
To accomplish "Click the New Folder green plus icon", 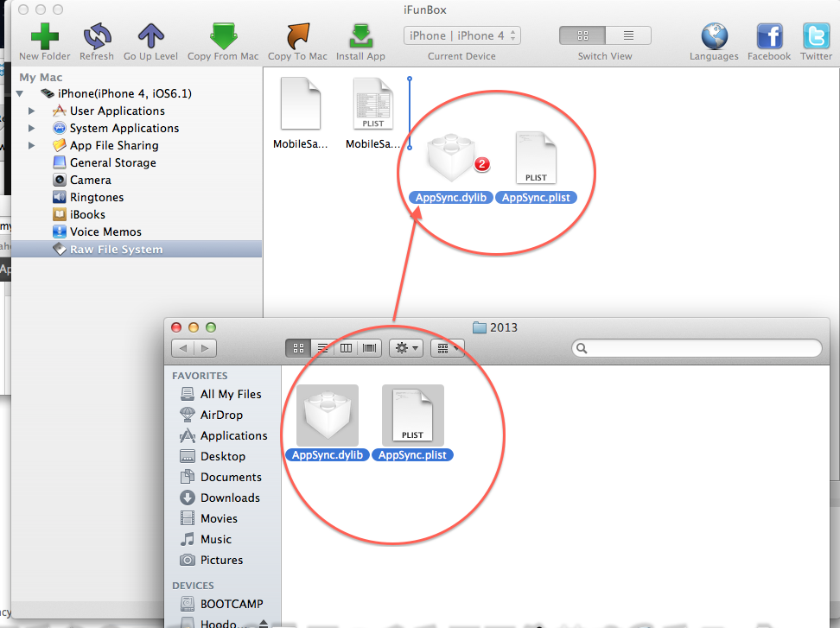I will (44, 36).
